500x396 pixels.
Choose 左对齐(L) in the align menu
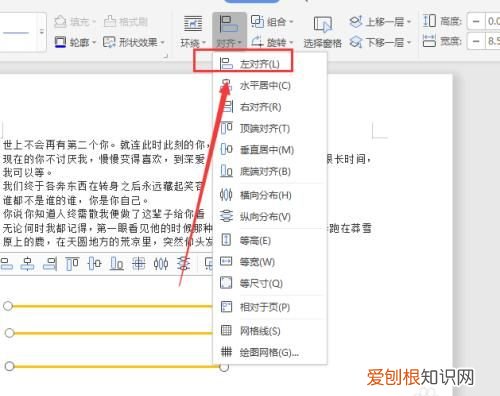(x=270, y=63)
